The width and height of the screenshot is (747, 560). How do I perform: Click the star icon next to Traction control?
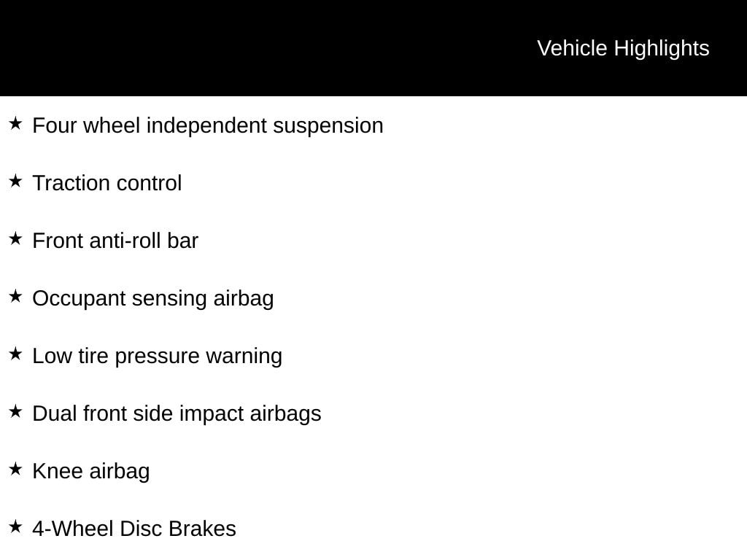click(x=15, y=181)
